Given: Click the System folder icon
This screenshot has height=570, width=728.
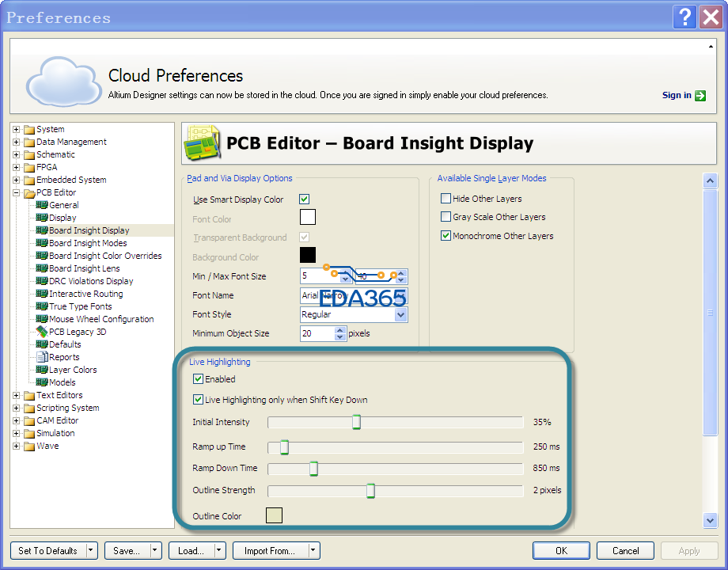Looking at the screenshot, I should (x=29, y=129).
